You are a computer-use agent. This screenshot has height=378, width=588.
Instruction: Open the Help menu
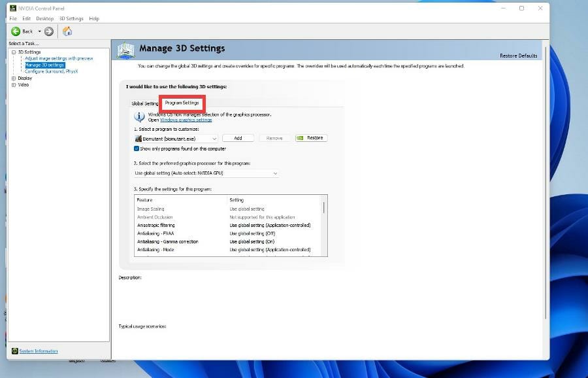click(94, 18)
